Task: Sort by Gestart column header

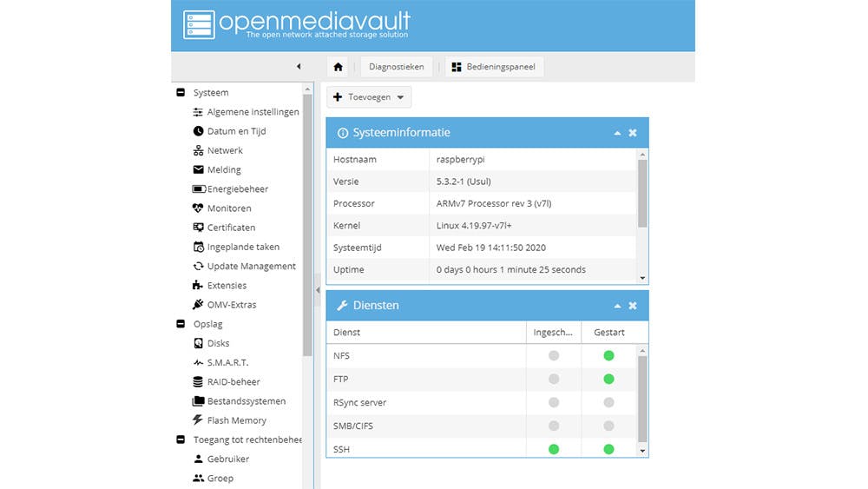Action: (609, 333)
